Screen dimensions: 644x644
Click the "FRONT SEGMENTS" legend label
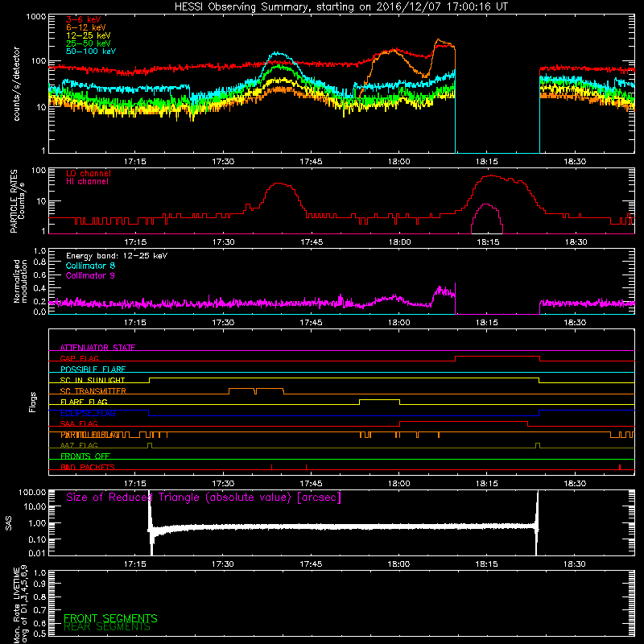pyautogui.click(x=110, y=618)
